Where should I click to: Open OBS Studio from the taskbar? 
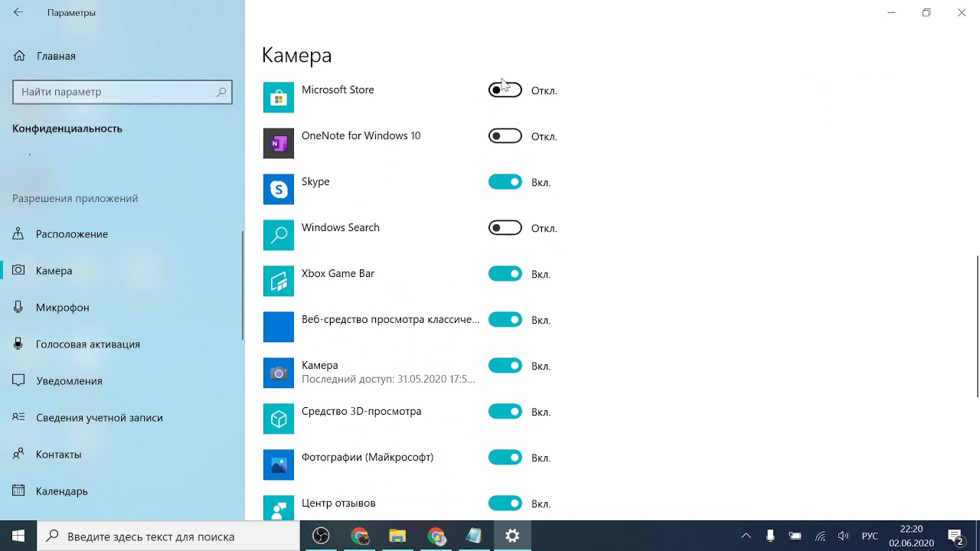(322, 536)
